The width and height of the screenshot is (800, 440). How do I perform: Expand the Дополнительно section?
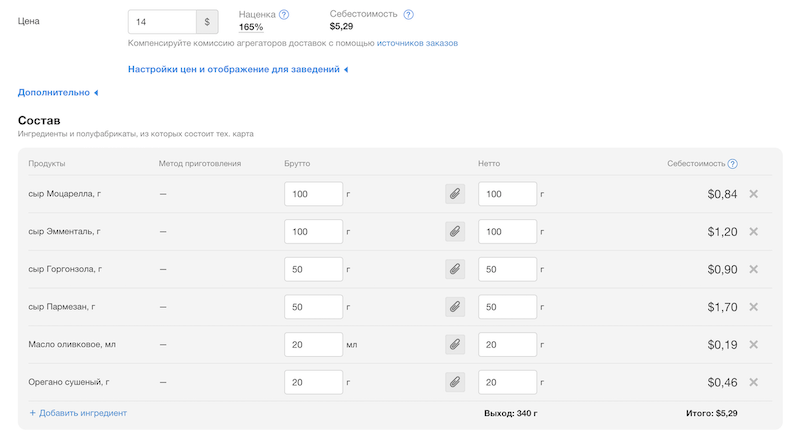[x=58, y=92]
